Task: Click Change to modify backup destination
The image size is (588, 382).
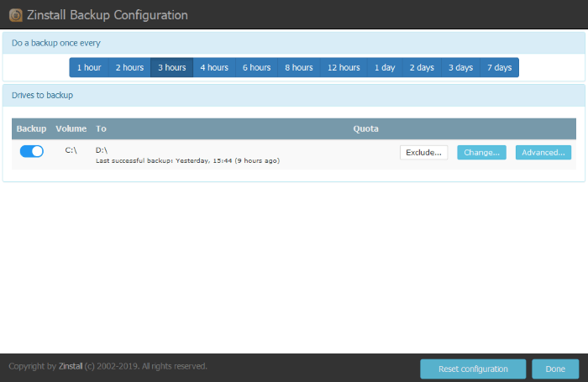Action: pos(481,153)
